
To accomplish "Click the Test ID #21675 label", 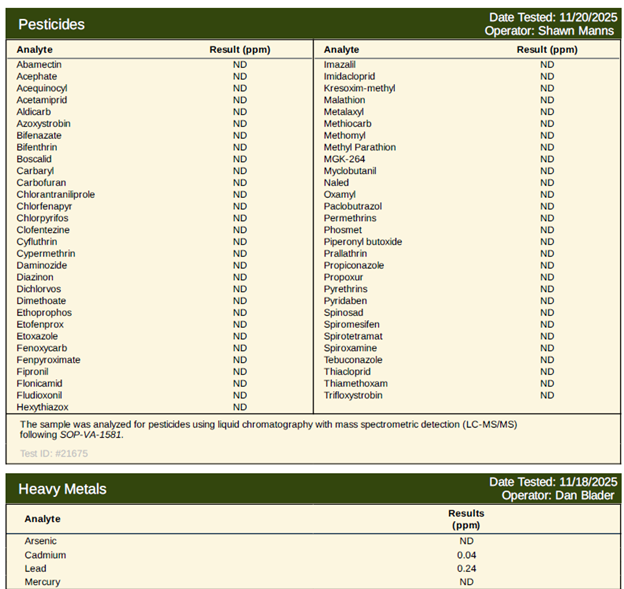I will tap(54, 454).
